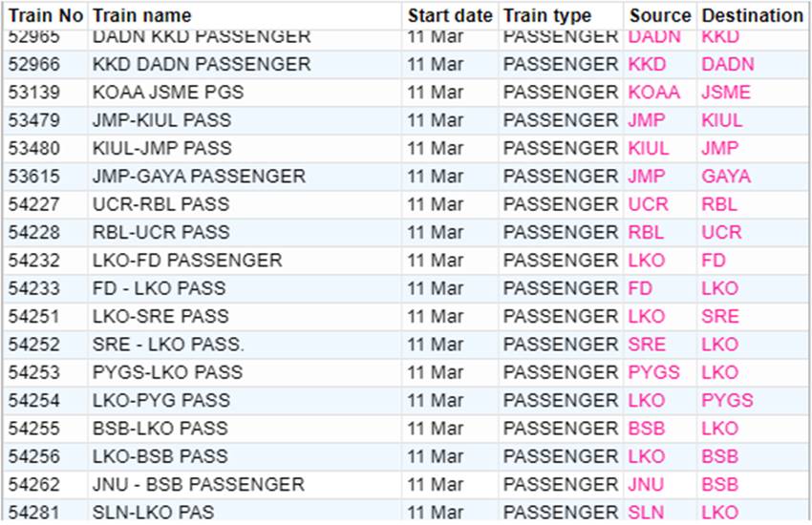Viewport: 812px width, 525px height.
Task: Sort by Destination column header
Action: coord(752,15)
